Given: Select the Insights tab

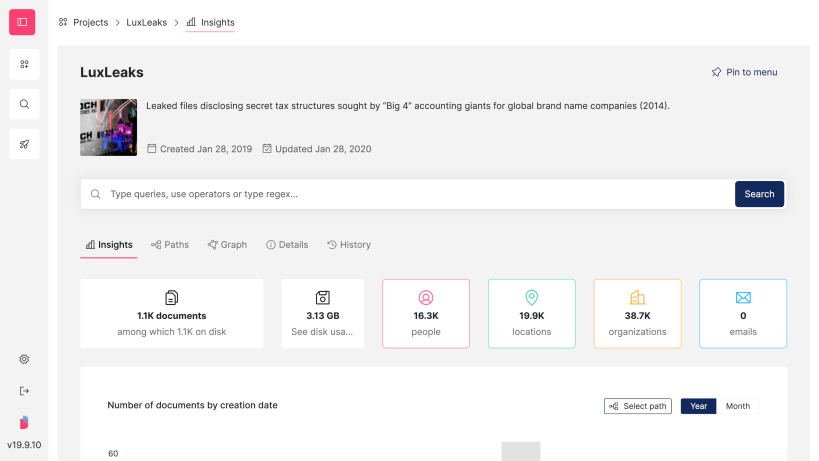Looking at the screenshot, I should pos(109,245).
